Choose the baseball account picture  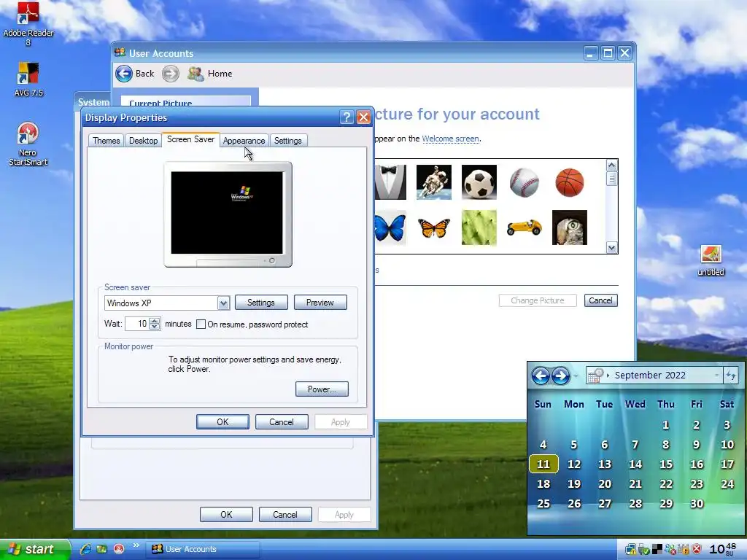524,182
